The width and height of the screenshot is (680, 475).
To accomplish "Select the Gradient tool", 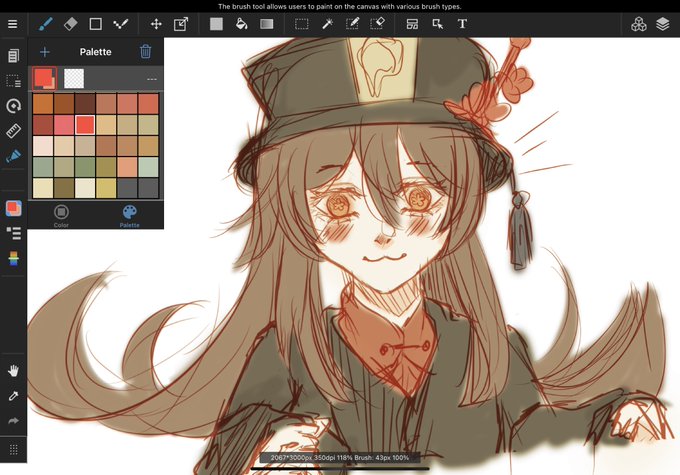I will pyautogui.click(x=266, y=24).
